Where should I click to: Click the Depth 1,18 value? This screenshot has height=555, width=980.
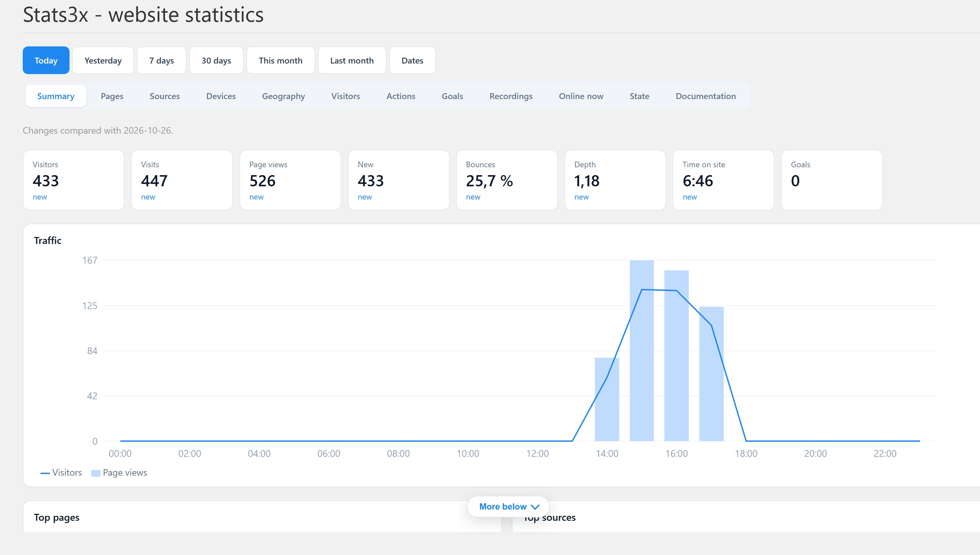pyautogui.click(x=587, y=181)
